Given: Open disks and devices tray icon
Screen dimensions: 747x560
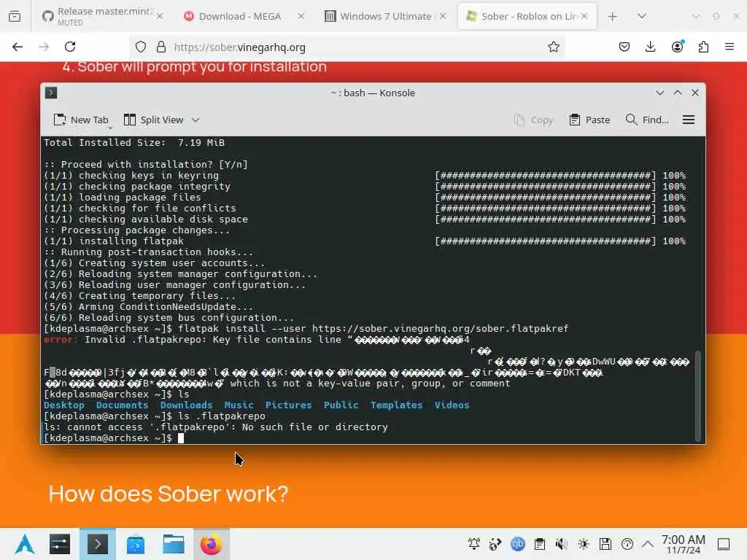Looking at the screenshot, I should pyautogui.click(x=605, y=544).
